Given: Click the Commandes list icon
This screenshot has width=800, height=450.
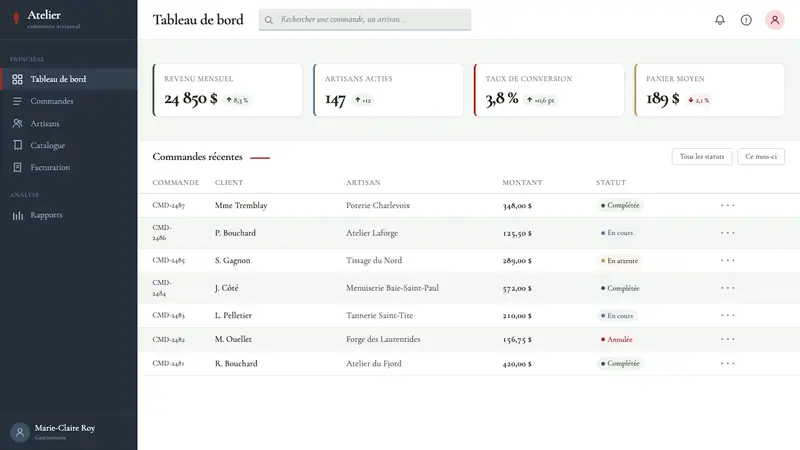Looking at the screenshot, I should click(17, 101).
